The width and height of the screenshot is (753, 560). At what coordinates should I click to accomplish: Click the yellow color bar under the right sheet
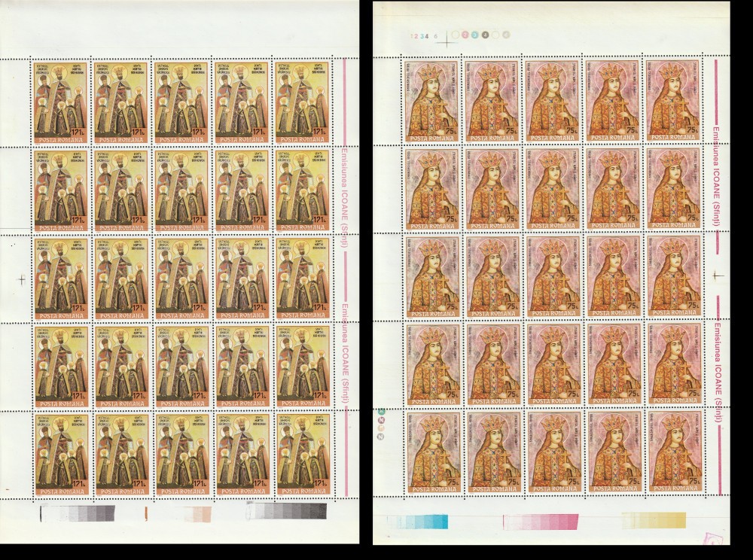[654, 520]
